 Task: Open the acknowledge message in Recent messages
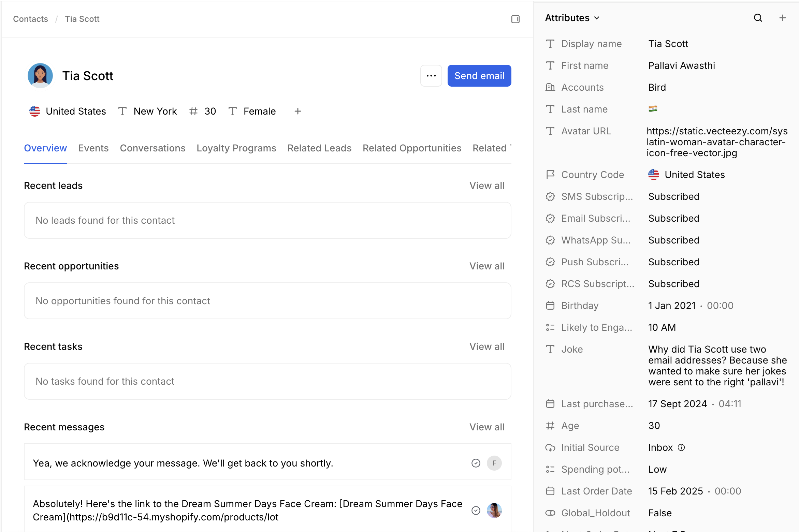click(183, 463)
